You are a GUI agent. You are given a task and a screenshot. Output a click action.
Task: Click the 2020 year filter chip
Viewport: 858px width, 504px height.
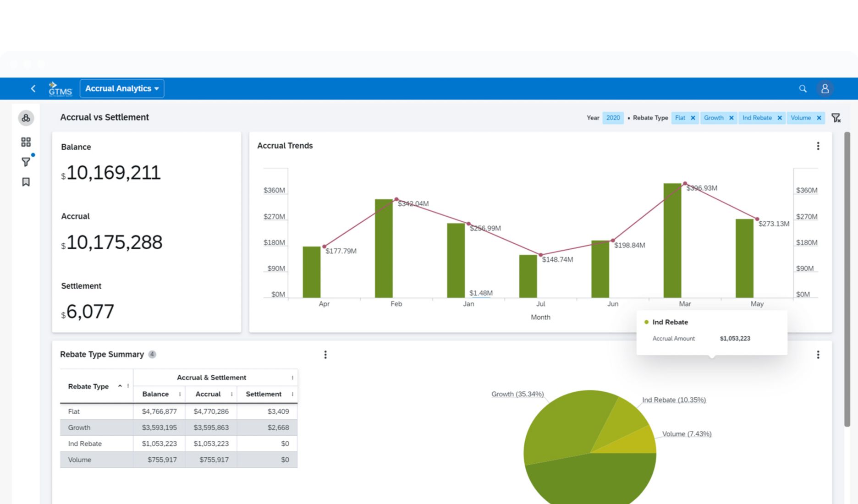613,118
